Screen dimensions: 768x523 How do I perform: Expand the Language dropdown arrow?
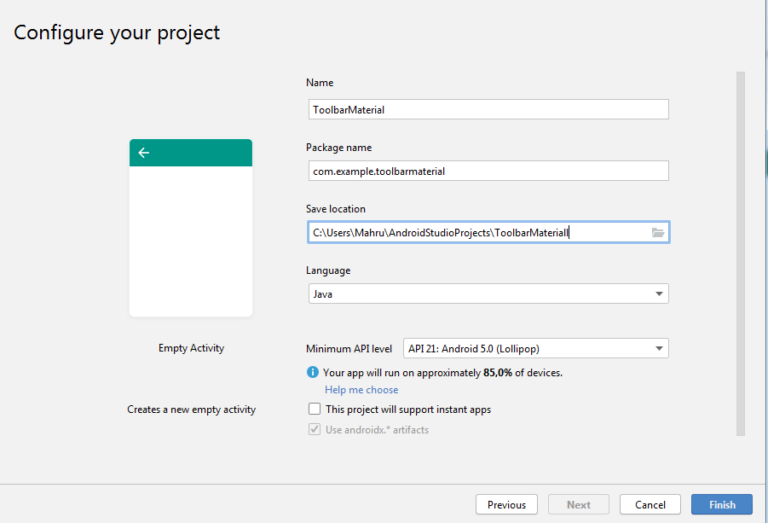coord(658,294)
